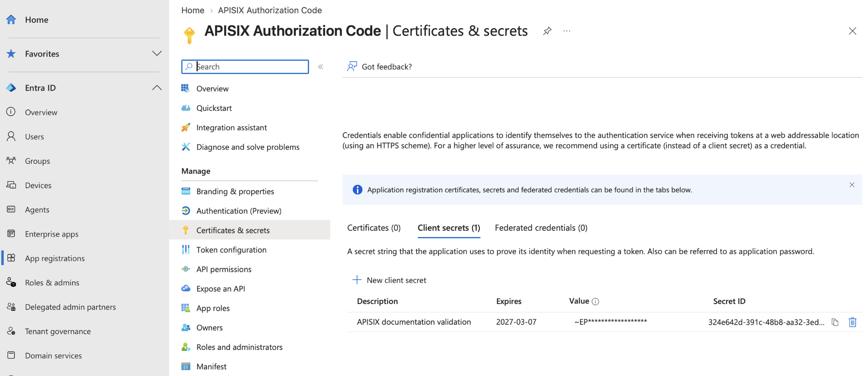
Task: Click the Devices icon in sidebar
Action: click(11, 185)
